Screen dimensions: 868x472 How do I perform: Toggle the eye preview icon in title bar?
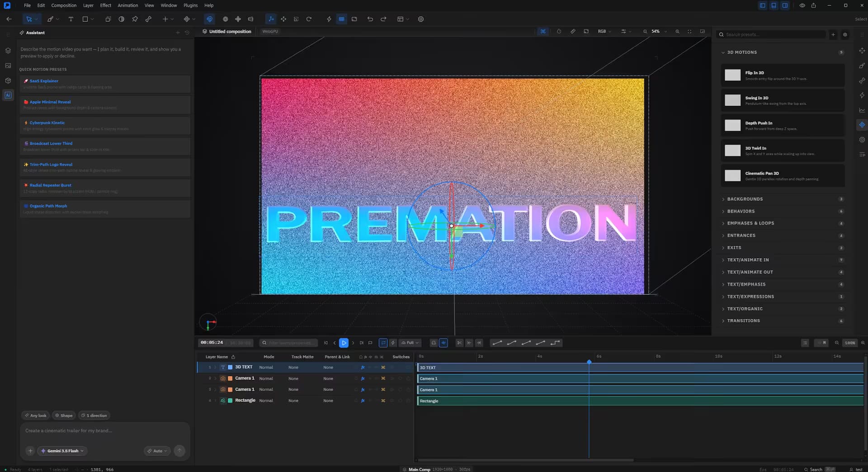(802, 5)
